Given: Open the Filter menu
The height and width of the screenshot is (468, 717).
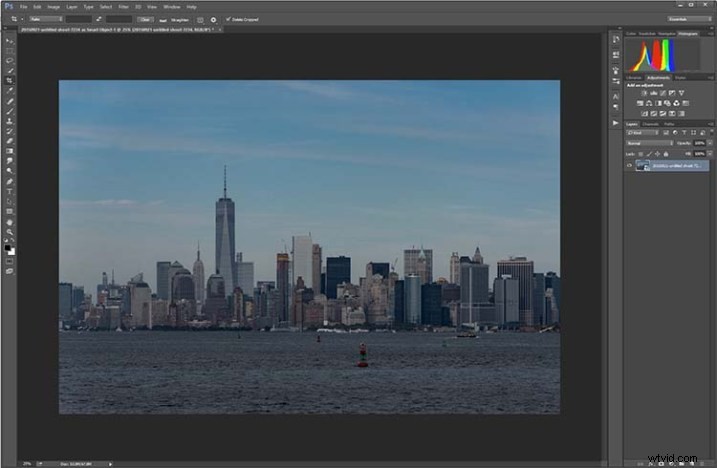Looking at the screenshot, I should 123,7.
